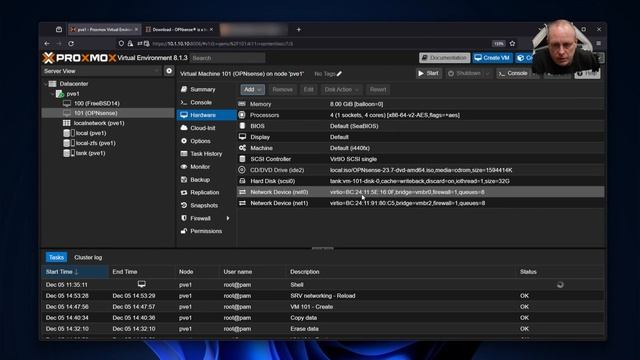Select the Machine hardware row

420,148
